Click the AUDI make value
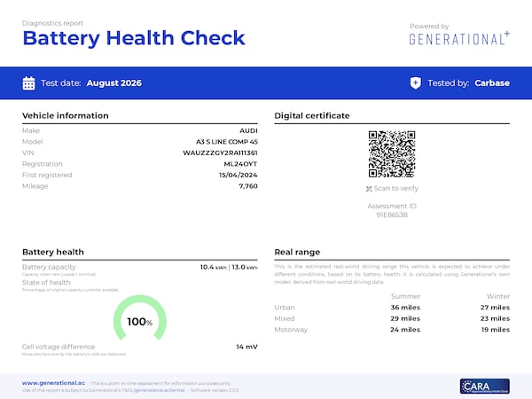The height and width of the screenshot is (399, 532). [x=248, y=130]
